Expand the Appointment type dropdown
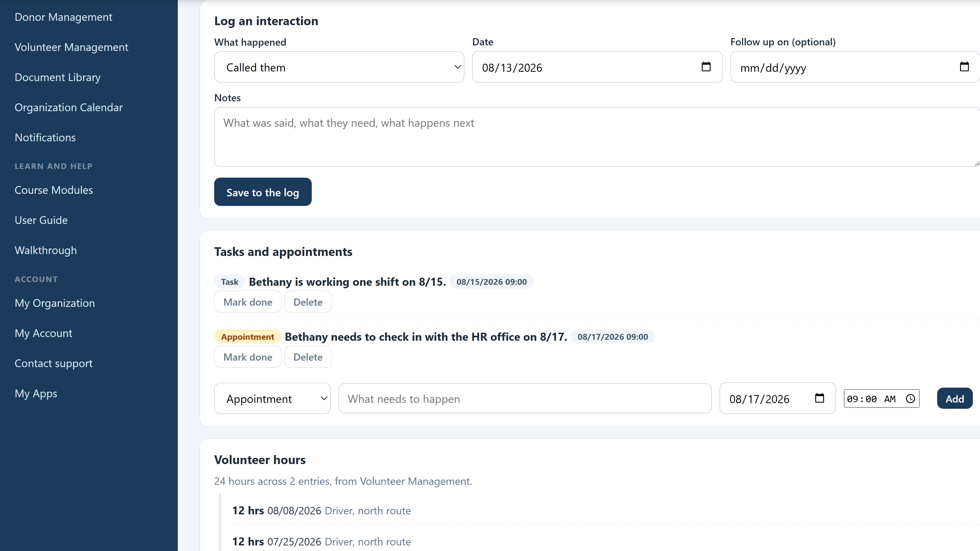Viewport: 980px width, 551px height. [272, 398]
